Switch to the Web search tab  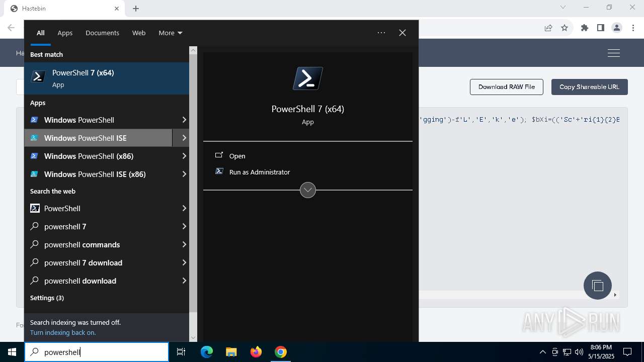(x=139, y=33)
